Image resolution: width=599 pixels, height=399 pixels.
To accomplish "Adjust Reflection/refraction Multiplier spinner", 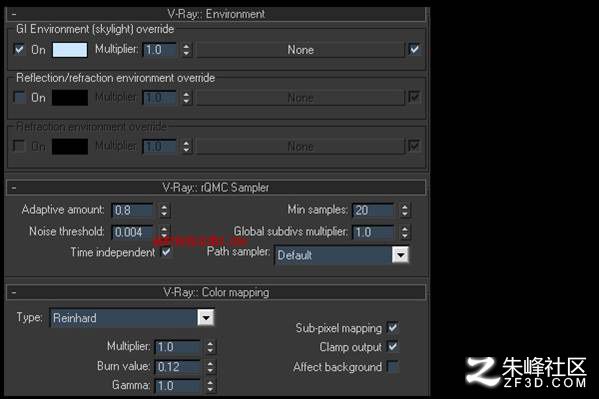I will [186, 98].
